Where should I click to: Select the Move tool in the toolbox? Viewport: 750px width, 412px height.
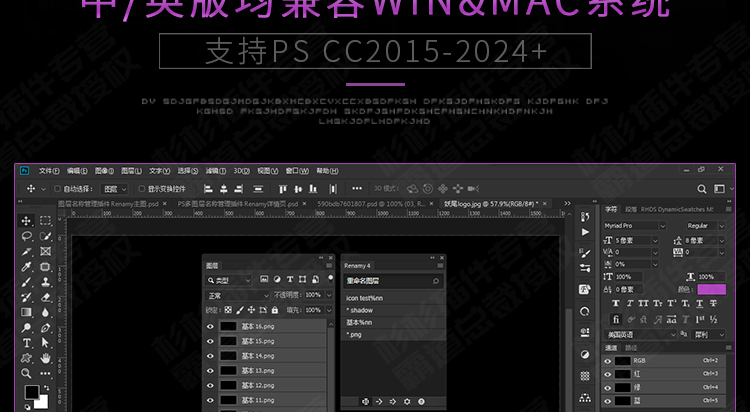click(26, 221)
